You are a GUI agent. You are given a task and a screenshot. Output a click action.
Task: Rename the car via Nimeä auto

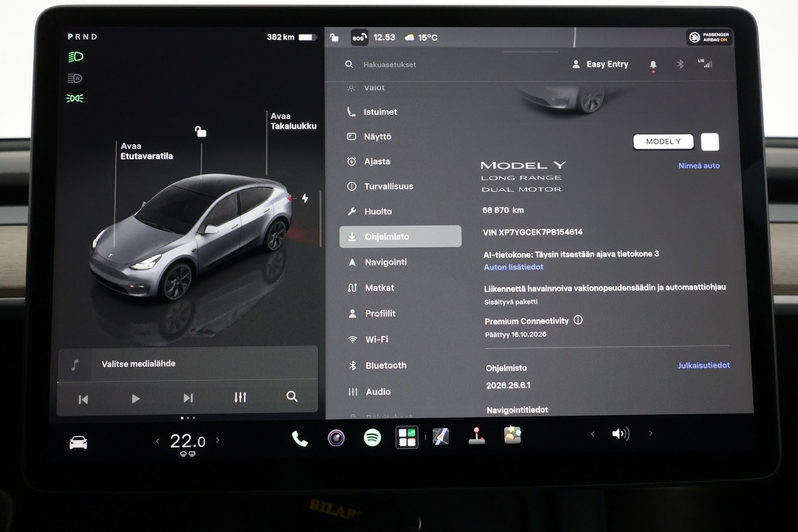(x=699, y=166)
